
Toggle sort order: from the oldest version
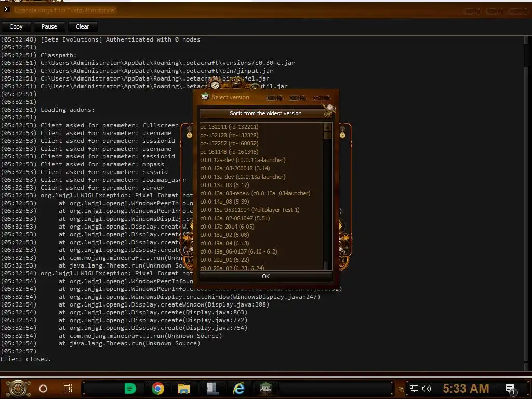click(265, 113)
